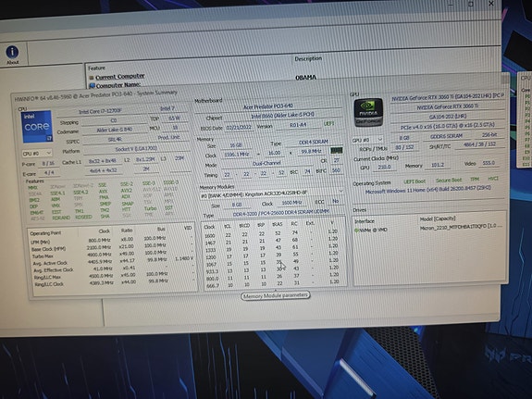Click the Memory Module parameters label

tap(276, 295)
